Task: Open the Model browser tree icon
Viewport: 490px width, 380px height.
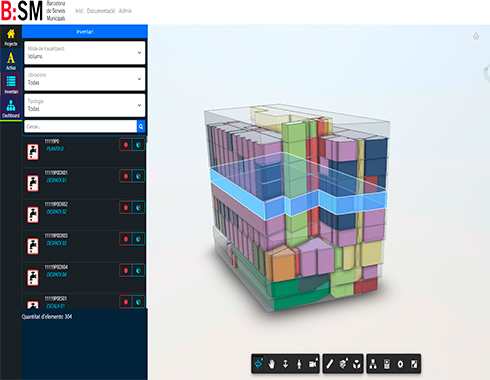Action: pos(373,364)
